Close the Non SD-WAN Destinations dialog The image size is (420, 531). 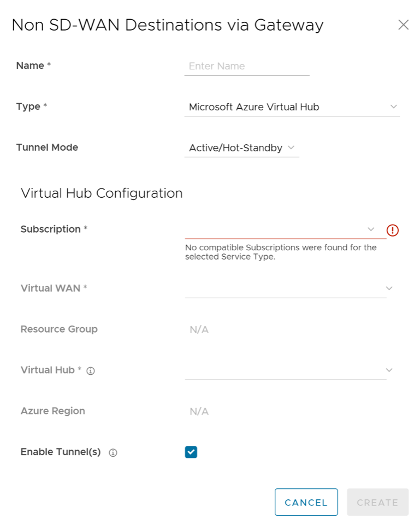tap(403, 25)
